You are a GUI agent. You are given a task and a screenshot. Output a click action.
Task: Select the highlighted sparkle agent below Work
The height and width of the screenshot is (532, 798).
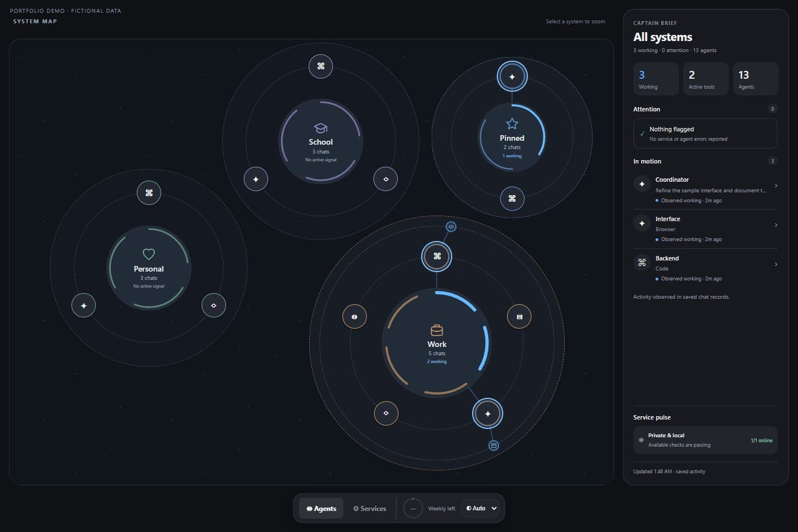488,413
